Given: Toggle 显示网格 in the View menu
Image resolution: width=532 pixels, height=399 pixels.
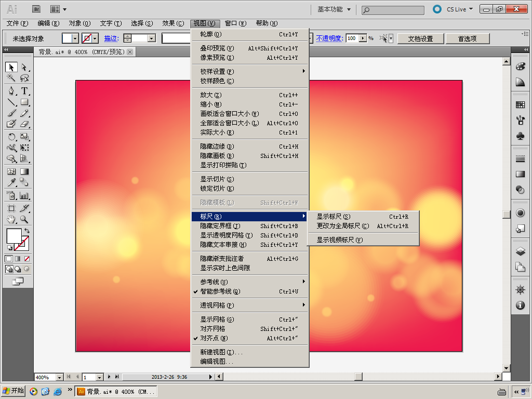Looking at the screenshot, I should (250, 320).
